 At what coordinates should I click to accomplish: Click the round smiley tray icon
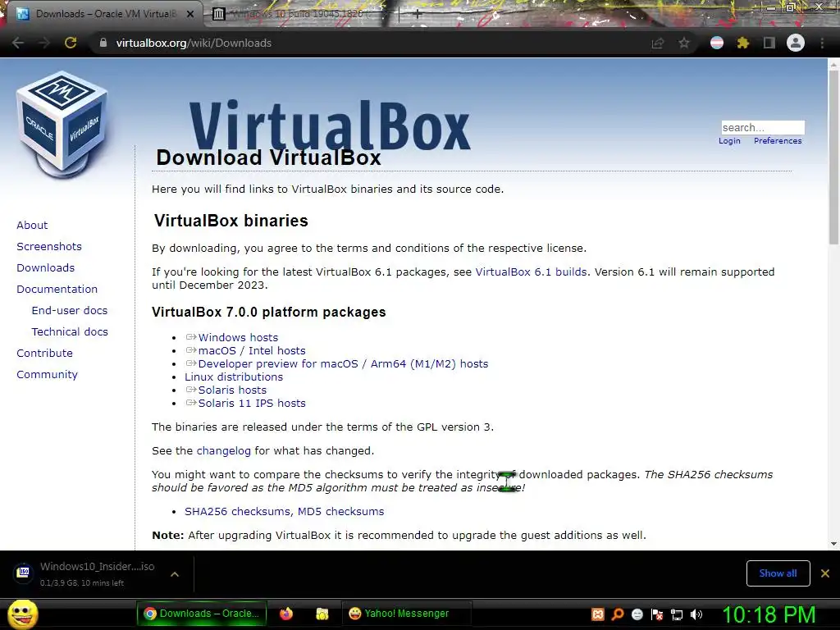(637, 614)
